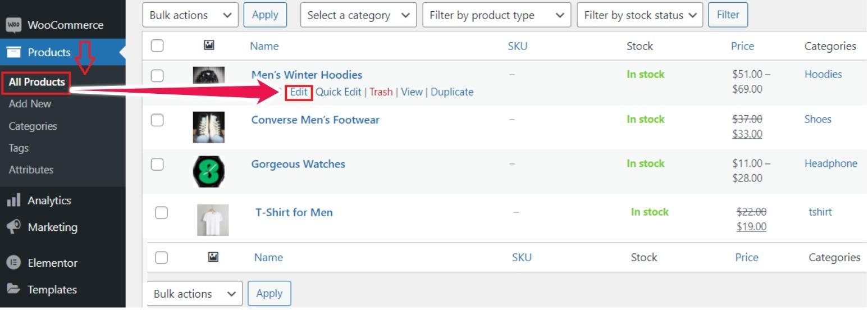Click the Products archive icon in sidebar
This screenshot has width=868, height=310.
(x=13, y=52)
